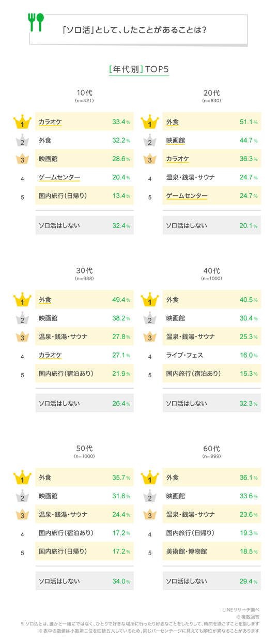Click the bronze crown in the 60代 ranking
Screen dimensions: 277x644
149,515
